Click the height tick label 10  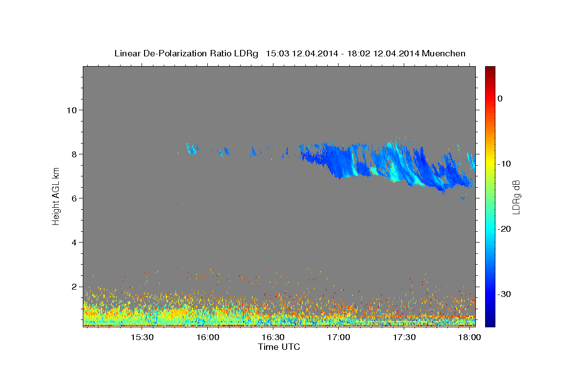pos(72,110)
